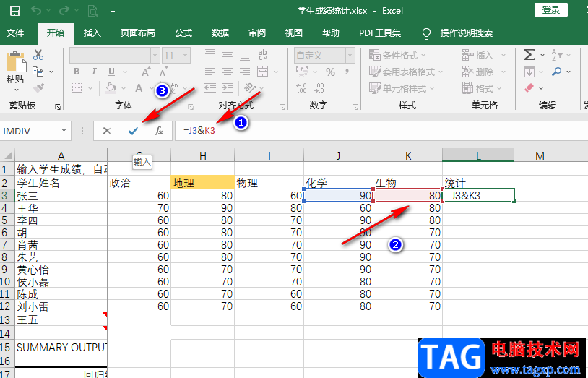Click cell containing 地理 header

[x=202, y=182]
